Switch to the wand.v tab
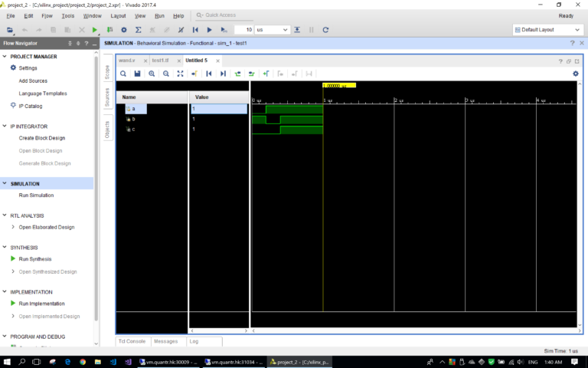 (x=127, y=60)
